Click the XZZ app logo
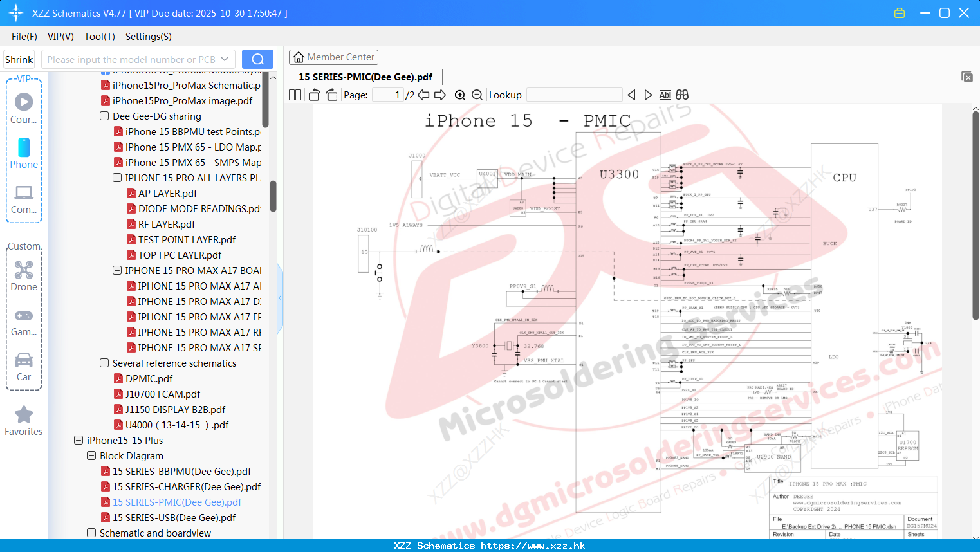The height and width of the screenshot is (552, 980). tap(16, 13)
